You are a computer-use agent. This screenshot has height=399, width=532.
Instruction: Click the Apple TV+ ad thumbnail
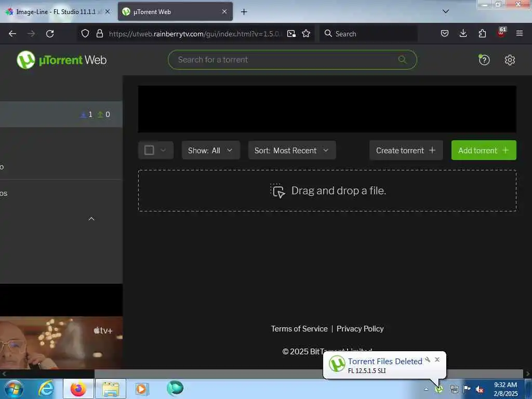point(61,343)
